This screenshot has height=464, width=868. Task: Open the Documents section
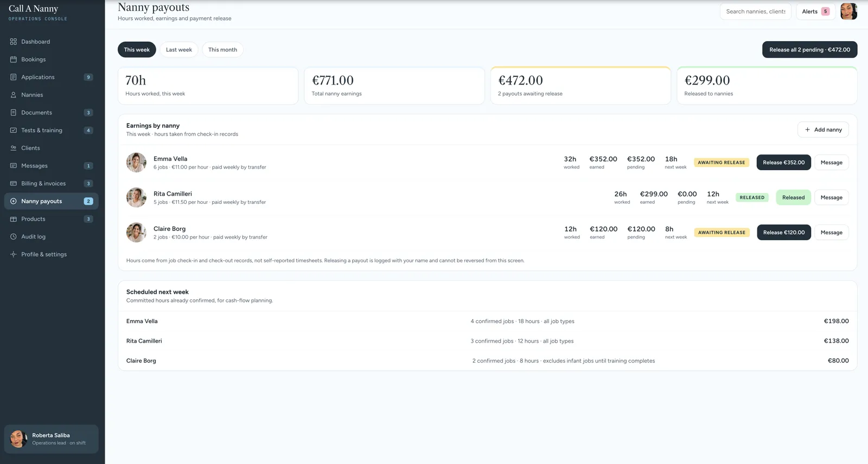pyautogui.click(x=51, y=113)
